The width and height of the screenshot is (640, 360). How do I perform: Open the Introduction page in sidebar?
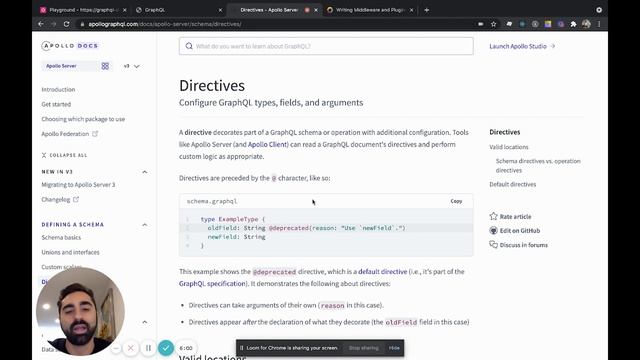[x=58, y=89]
